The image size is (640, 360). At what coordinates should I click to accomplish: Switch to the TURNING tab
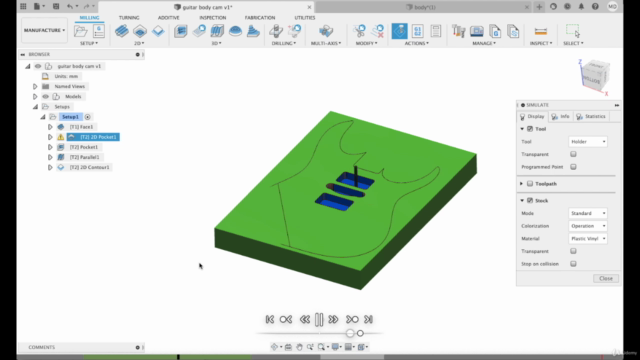(129, 18)
